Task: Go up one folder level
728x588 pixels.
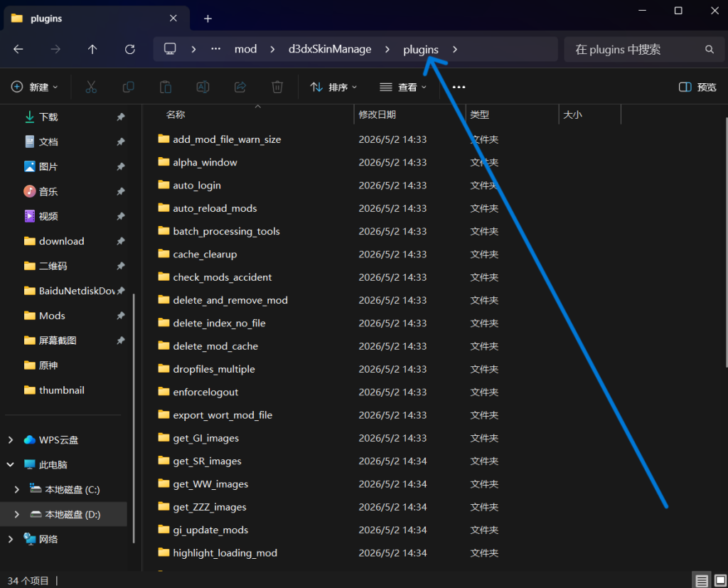Action: pos(92,49)
